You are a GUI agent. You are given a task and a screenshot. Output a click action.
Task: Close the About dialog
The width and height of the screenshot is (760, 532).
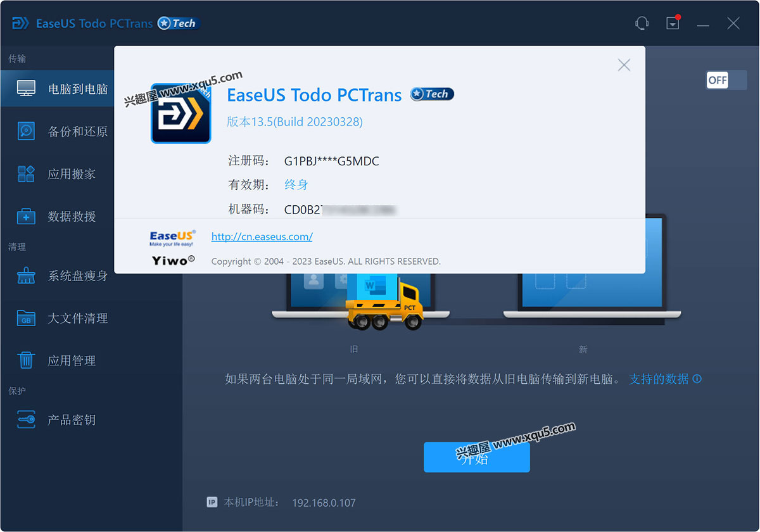tap(624, 65)
